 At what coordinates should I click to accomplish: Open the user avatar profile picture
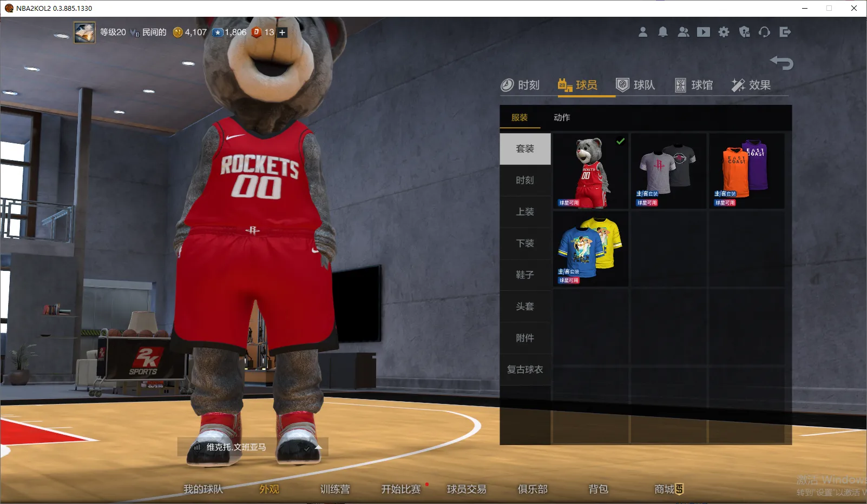click(84, 32)
